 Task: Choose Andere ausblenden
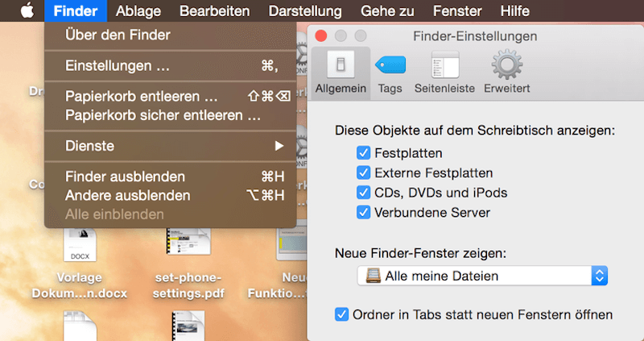click(170, 195)
